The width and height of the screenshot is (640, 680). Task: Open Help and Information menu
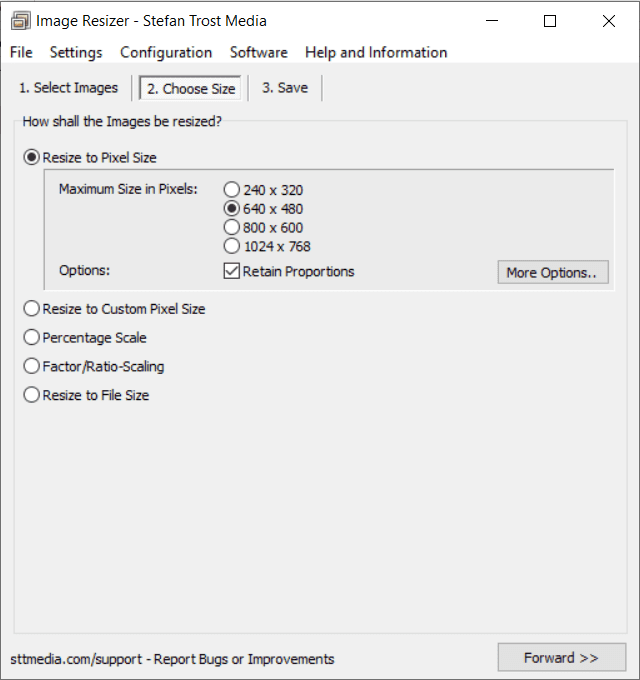(376, 52)
